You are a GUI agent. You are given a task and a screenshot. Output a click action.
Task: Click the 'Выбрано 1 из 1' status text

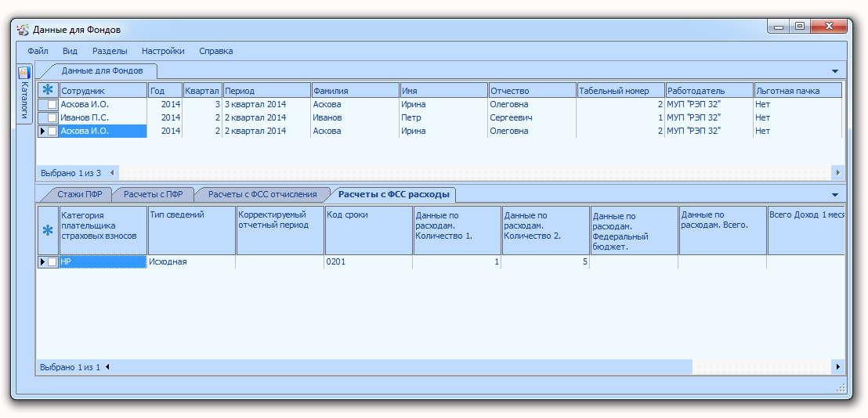pyautogui.click(x=71, y=366)
